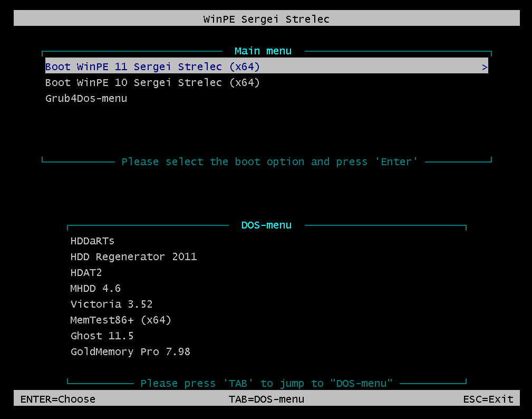Click the Main menu heading
532x419 pixels.
263,51
